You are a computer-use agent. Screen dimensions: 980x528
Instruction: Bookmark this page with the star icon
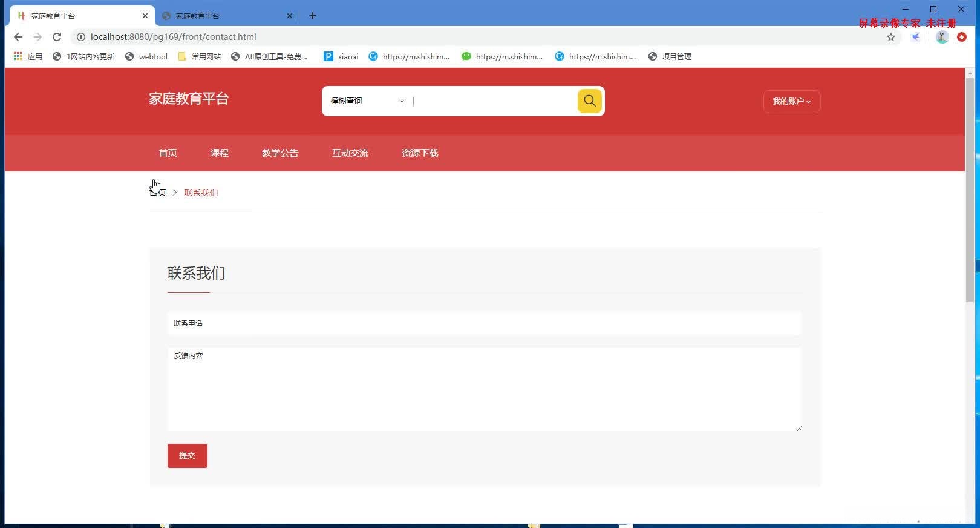pos(891,37)
